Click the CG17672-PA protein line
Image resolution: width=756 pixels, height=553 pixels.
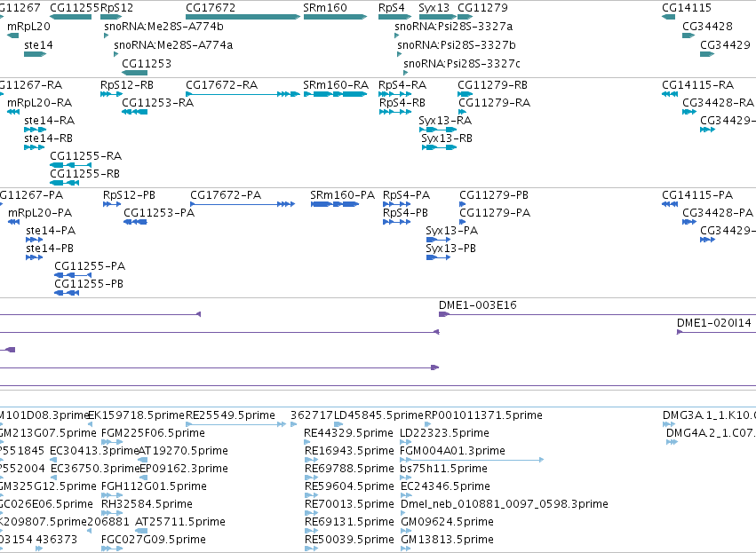point(243,204)
